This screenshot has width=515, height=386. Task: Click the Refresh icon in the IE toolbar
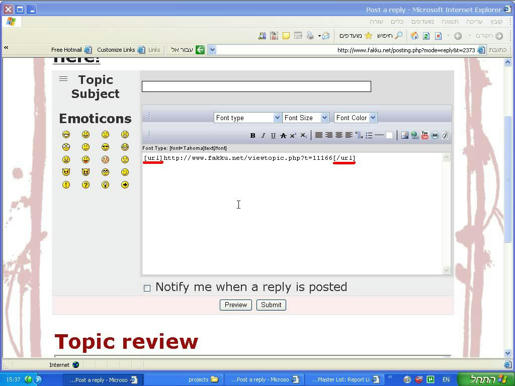coord(426,36)
